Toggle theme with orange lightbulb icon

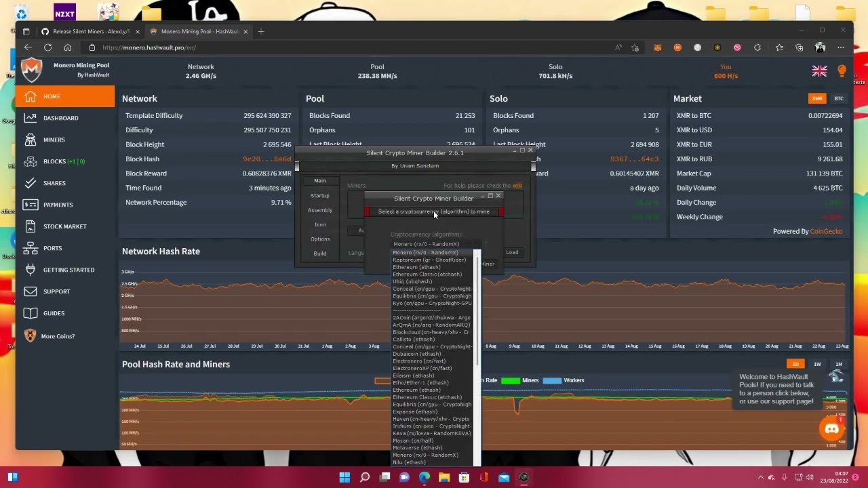tap(842, 70)
